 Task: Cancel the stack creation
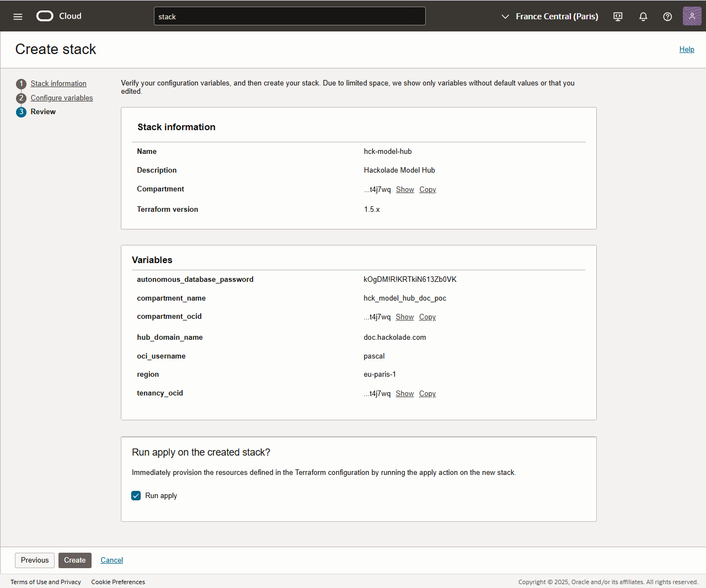pyautogui.click(x=111, y=560)
